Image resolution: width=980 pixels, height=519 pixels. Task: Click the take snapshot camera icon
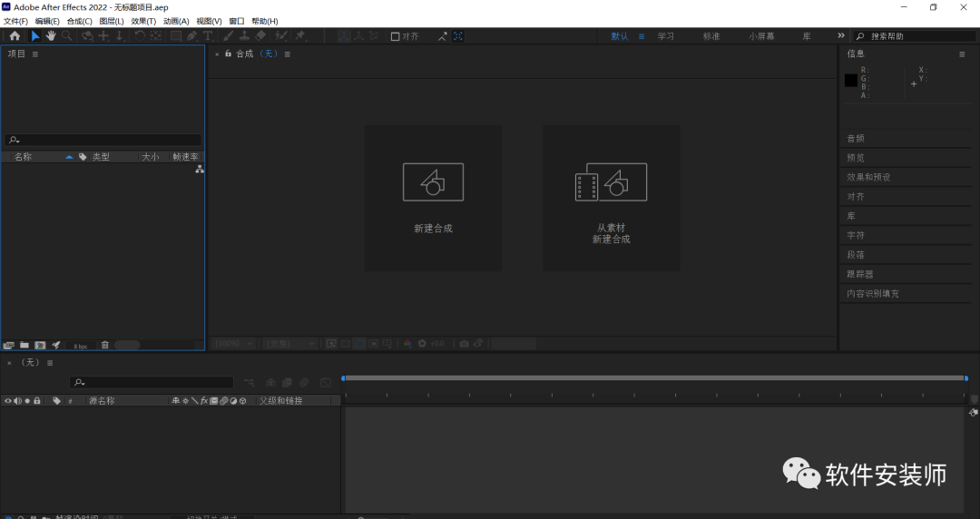click(464, 343)
